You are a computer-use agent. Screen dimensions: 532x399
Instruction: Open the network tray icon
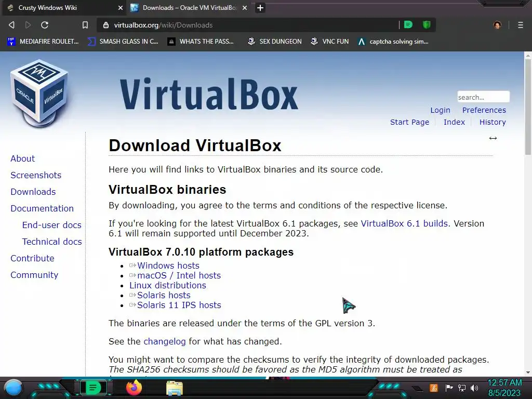point(461,388)
